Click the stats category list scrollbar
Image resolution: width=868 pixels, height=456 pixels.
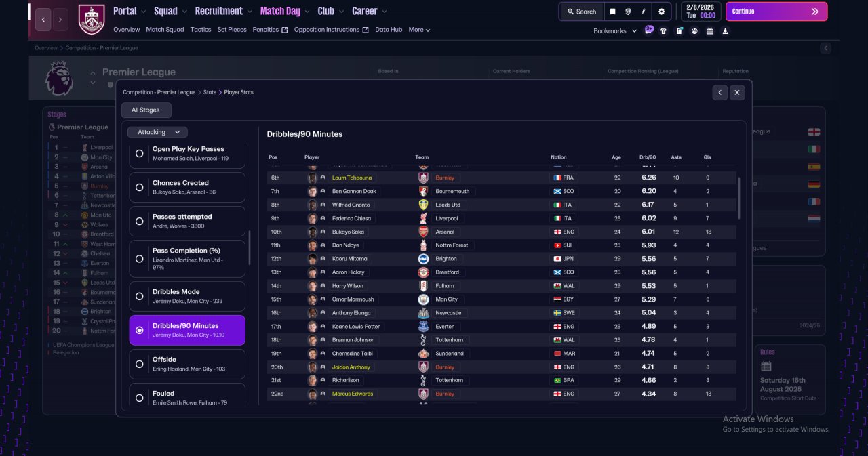click(250, 248)
